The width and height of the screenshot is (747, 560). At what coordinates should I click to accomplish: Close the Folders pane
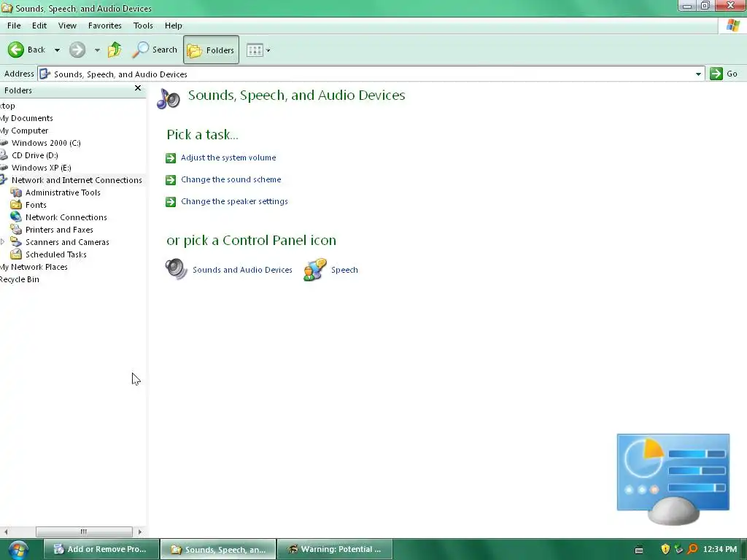[x=138, y=88]
